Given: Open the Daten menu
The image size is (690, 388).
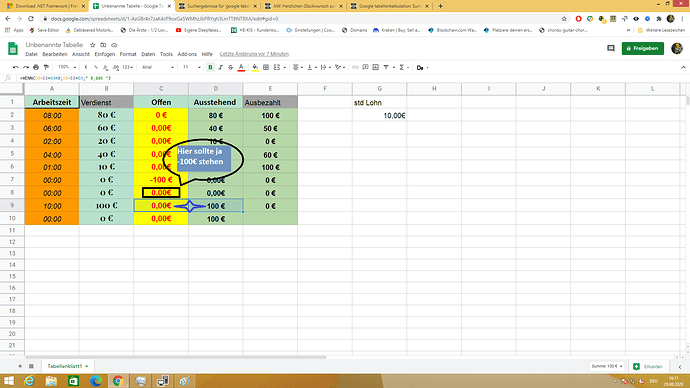Looking at the screenshot, I should coord(148,54).
